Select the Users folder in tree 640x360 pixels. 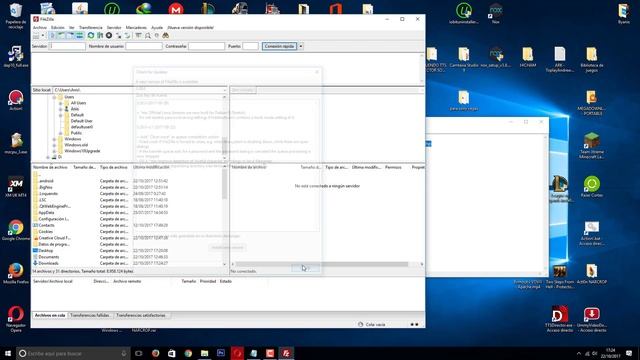69,97
